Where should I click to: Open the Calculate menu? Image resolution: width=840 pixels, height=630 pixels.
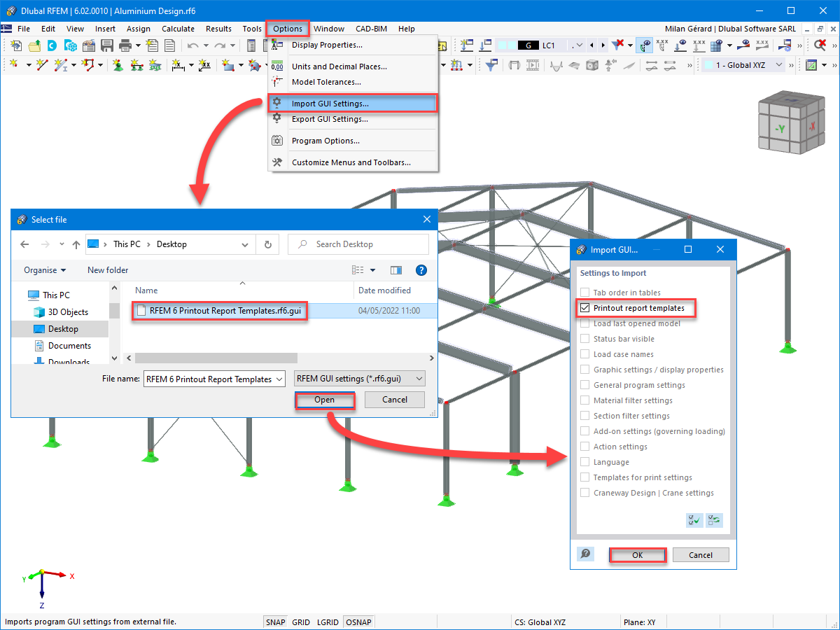pyautogui.click(x=178, y=29)
